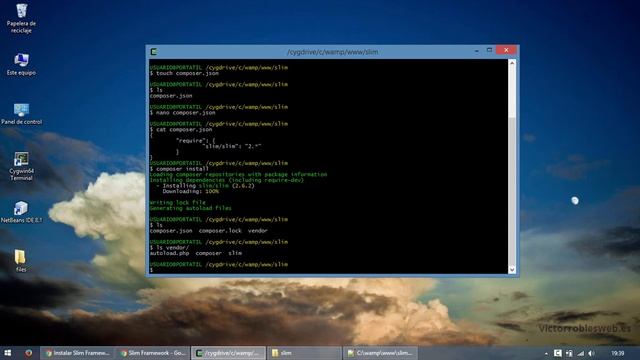Close the Cygwin terminal window
The height and width of the screenshot is (360, 640).
point(507,50)
